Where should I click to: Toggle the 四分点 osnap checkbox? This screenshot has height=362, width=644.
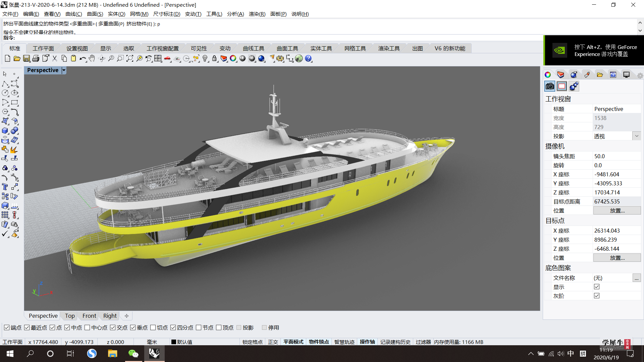173,327
